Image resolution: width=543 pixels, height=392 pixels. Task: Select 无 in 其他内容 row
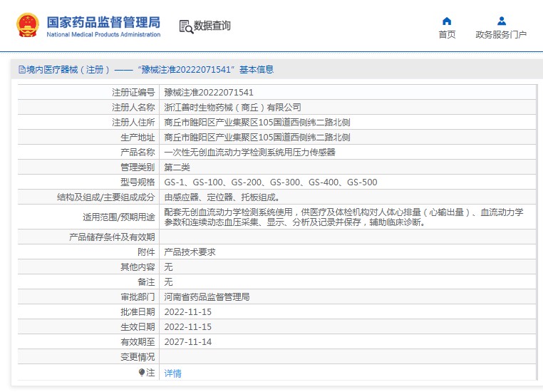(168, 267)
